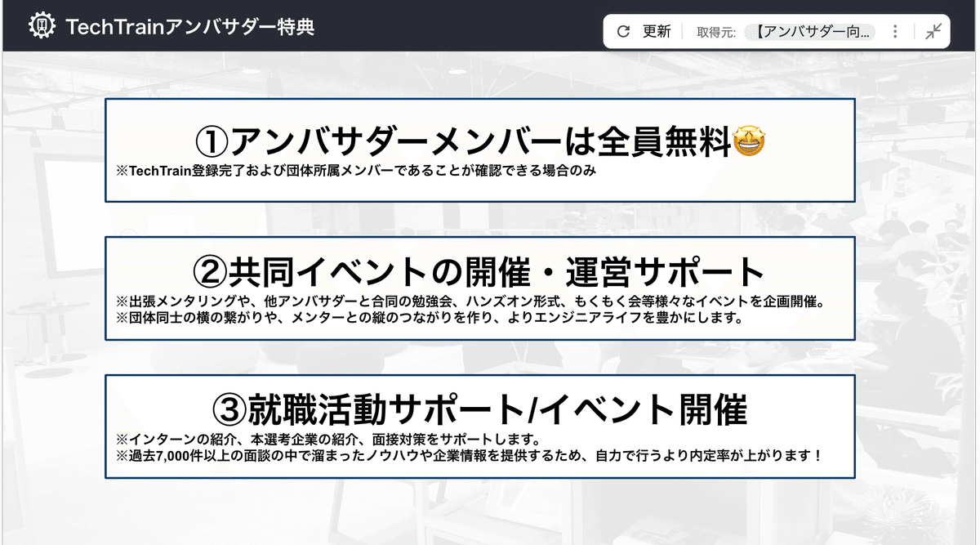Click the background office photo area
Viewport: 980px width, 545px height.
pos(490,515)
